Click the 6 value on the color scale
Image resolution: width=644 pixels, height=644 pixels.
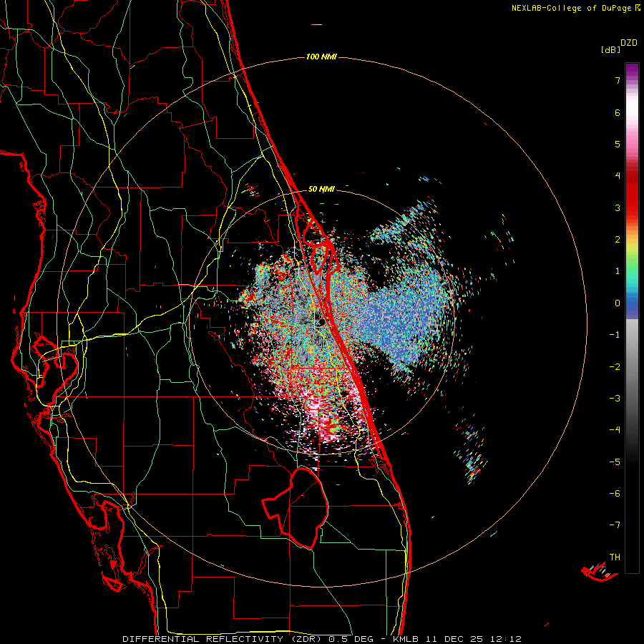click(618, 112)
